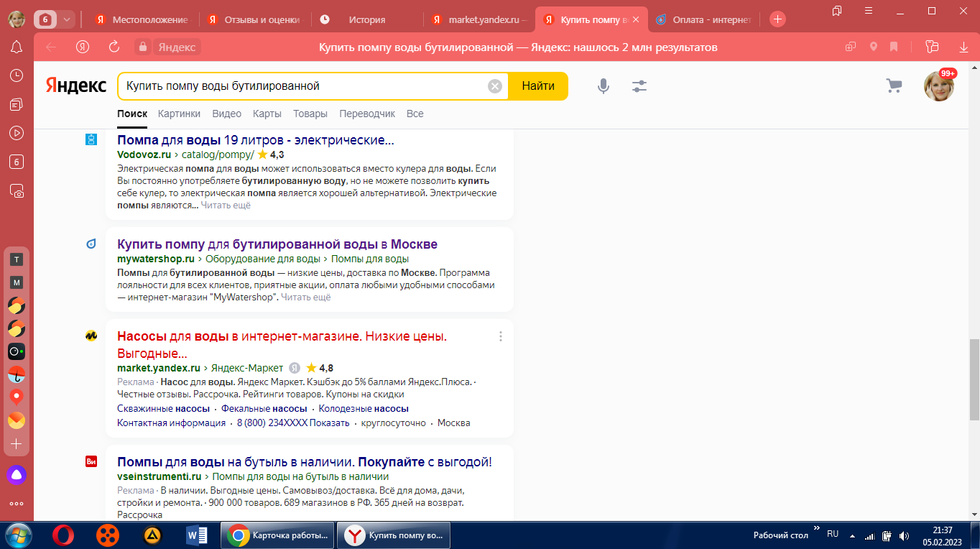Expand Читать ещё under the mywatershop.ru result
This screenshot has width=980, height=549.
pos(306,297)
